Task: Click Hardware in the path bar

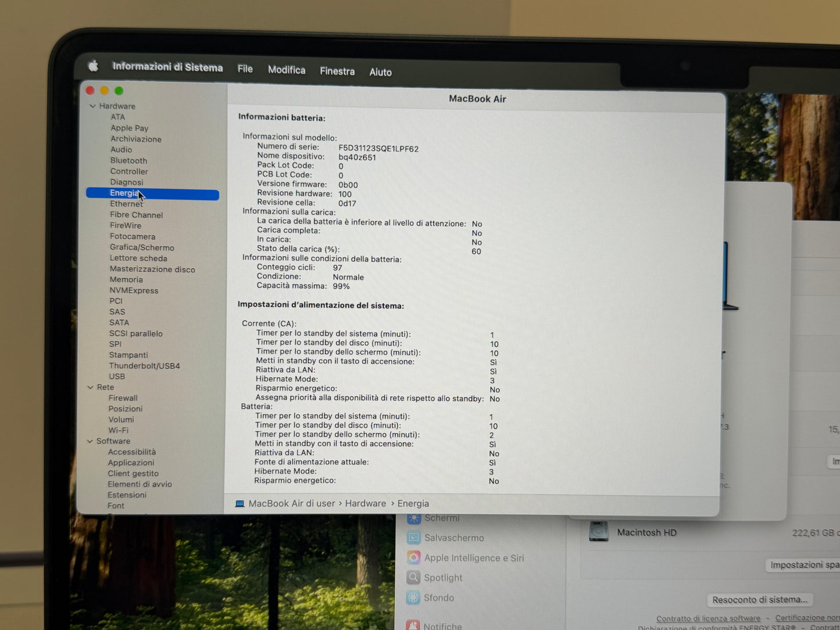Action: point(365,503)
